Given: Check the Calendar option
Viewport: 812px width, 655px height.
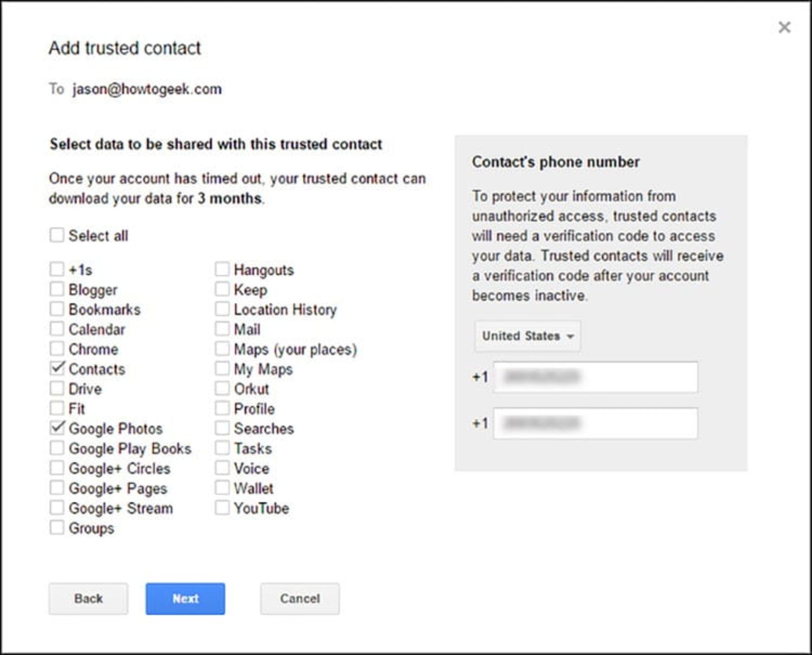Looking at the screenshot, I should [57, 329].
